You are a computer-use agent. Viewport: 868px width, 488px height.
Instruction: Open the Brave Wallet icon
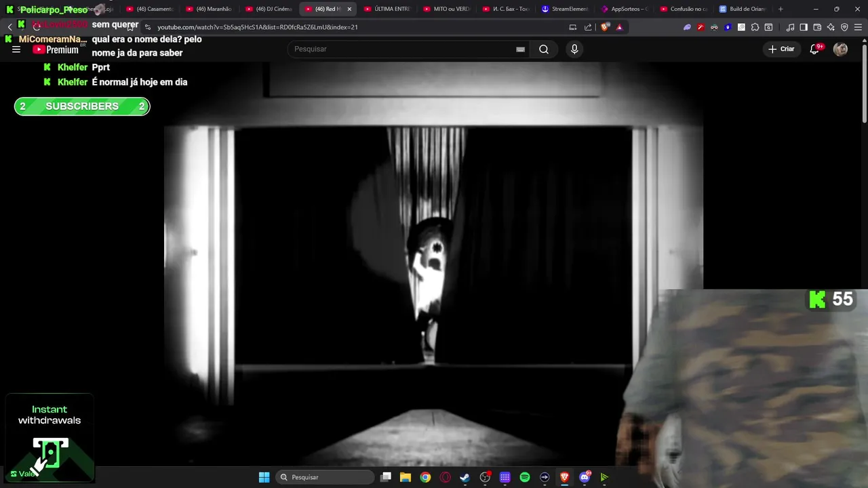[x=817, y=27]
